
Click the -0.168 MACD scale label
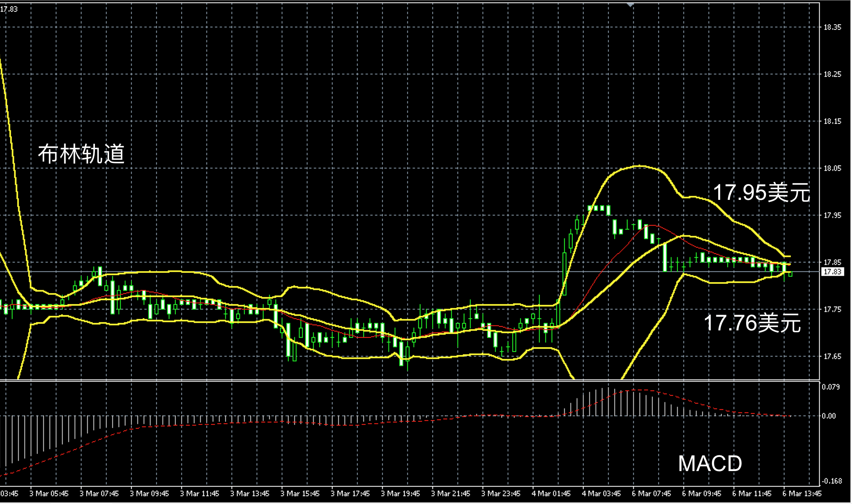coord(831,481)
